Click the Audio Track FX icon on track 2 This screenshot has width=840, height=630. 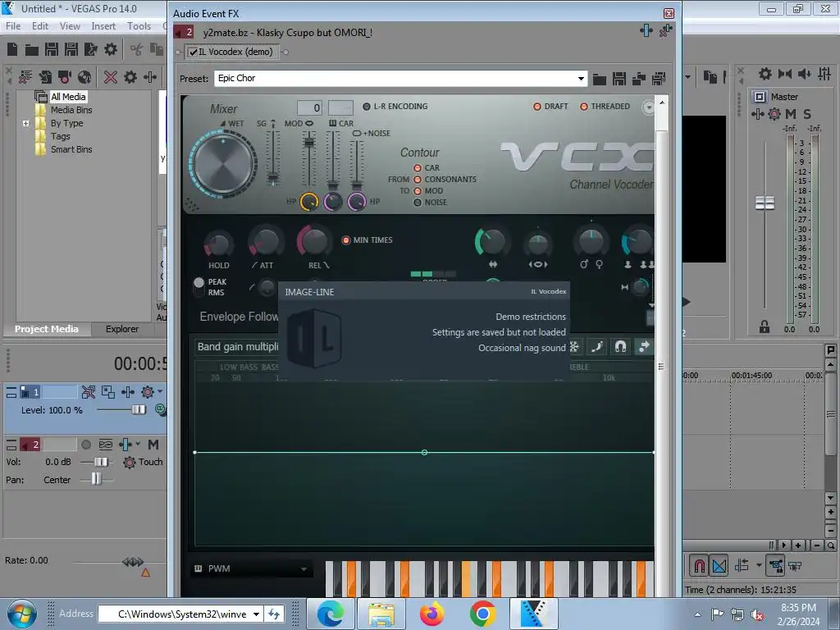coord(126,445)
